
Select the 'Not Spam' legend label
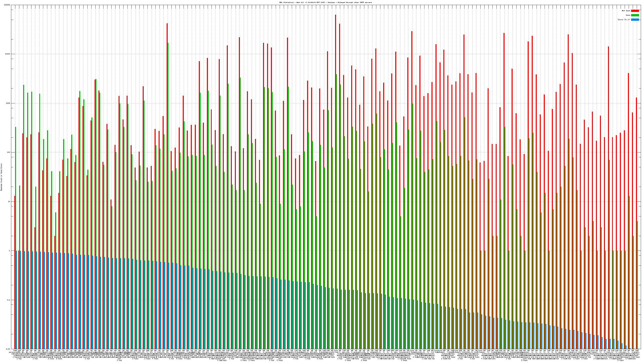tap(626, 11)
